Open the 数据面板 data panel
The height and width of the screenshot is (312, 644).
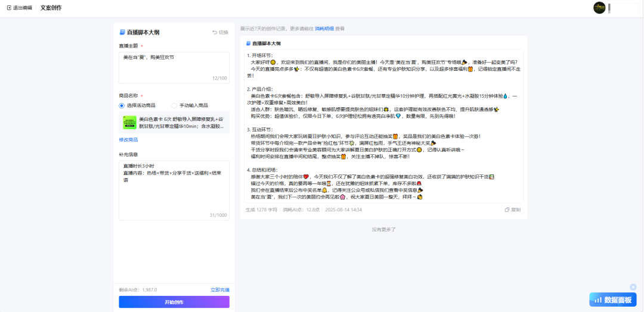[611, 299]
